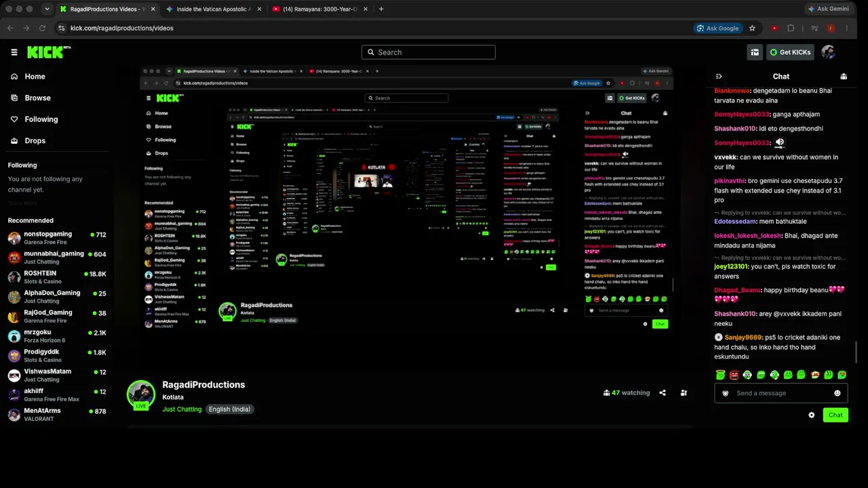This screenshot has width=868, height=488.
Task: Pick the halo green emote
Action: pos(720,375)
